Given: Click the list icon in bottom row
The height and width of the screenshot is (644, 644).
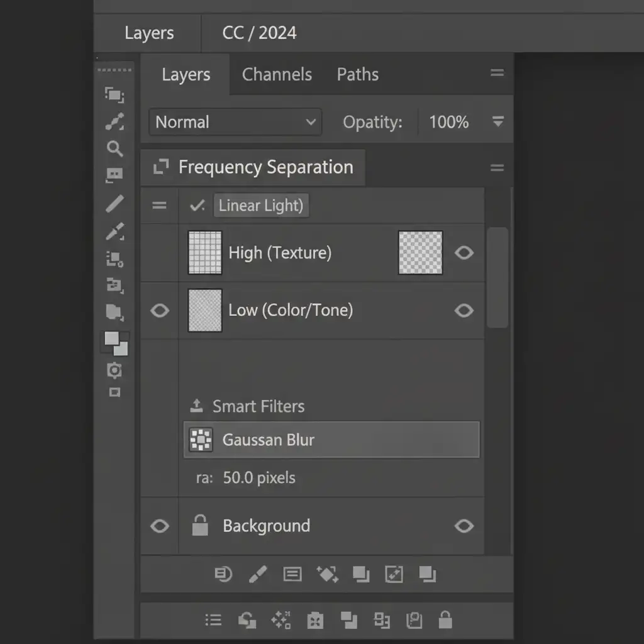Looking at the screenshot, I should (214, 620).
